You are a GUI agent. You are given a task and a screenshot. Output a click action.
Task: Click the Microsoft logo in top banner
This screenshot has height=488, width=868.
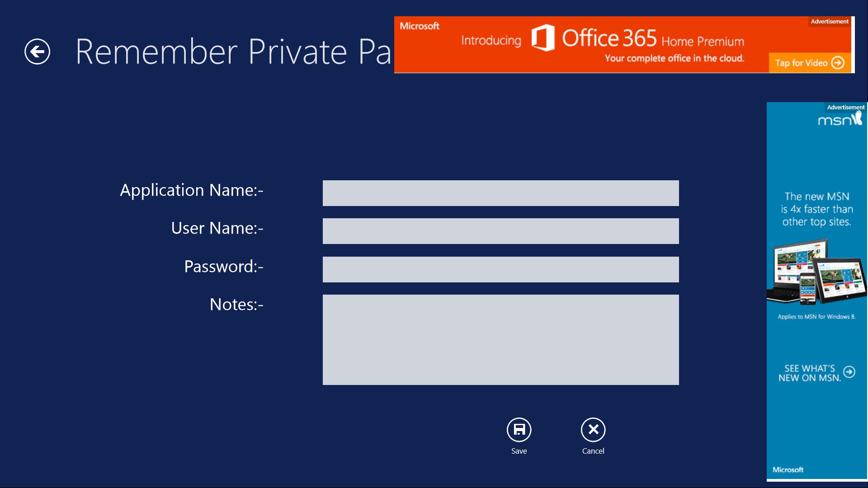point(420,26)
